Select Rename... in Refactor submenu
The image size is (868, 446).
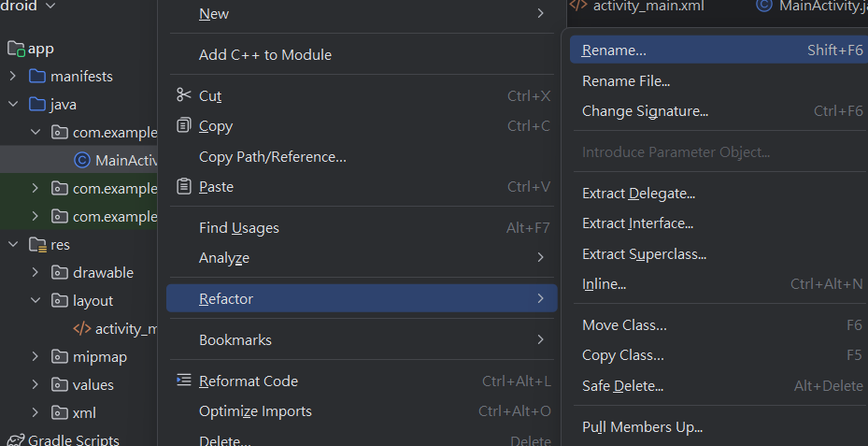pos(719,50)
